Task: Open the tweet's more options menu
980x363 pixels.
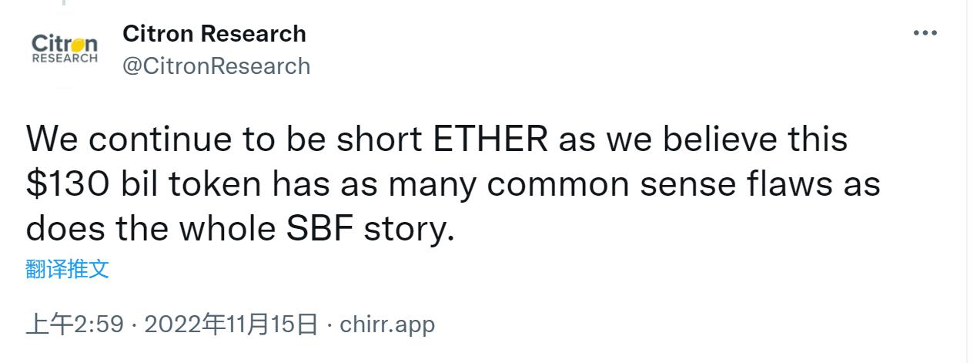Action: [x=925, y=34]
